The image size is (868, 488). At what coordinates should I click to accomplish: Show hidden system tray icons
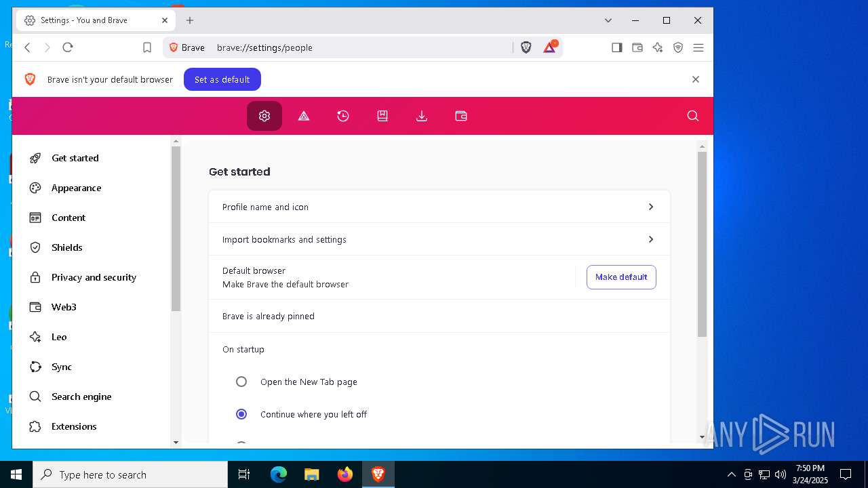click(x=731, y=474)
